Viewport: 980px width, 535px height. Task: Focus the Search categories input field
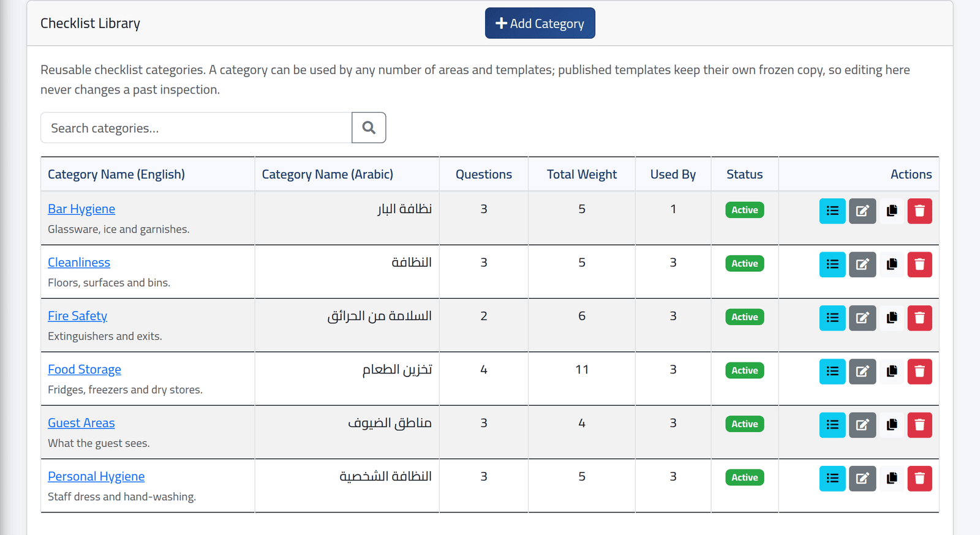pyautogui.click(x=196, y=127)
